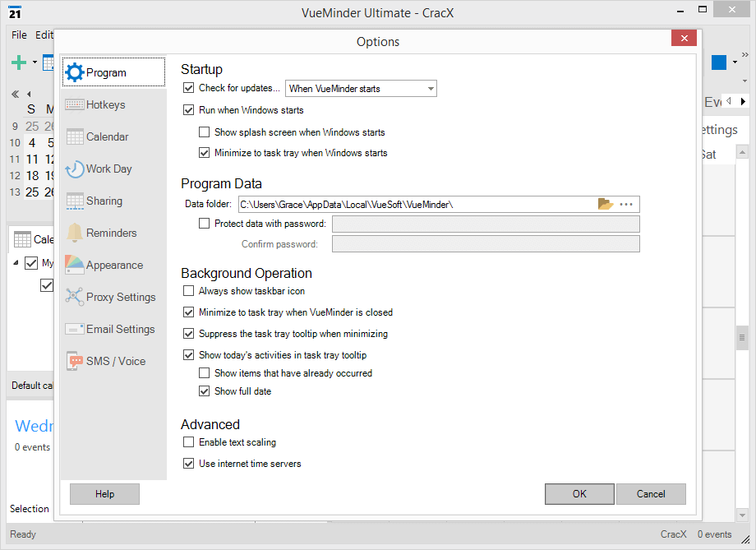Toggle Suppress the task tray tooltip option

(x=188, y=334)
